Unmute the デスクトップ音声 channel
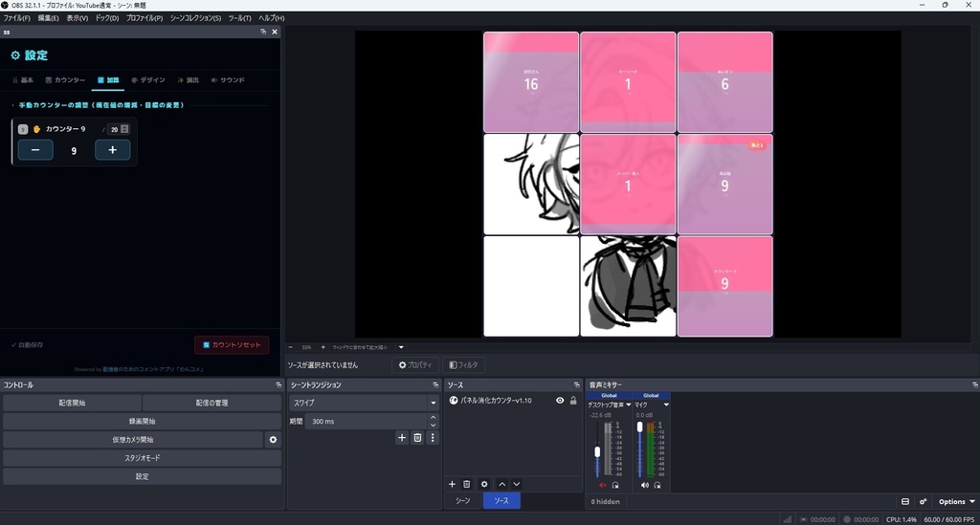Viewport: 980px width, 525px height. (603, 485)
